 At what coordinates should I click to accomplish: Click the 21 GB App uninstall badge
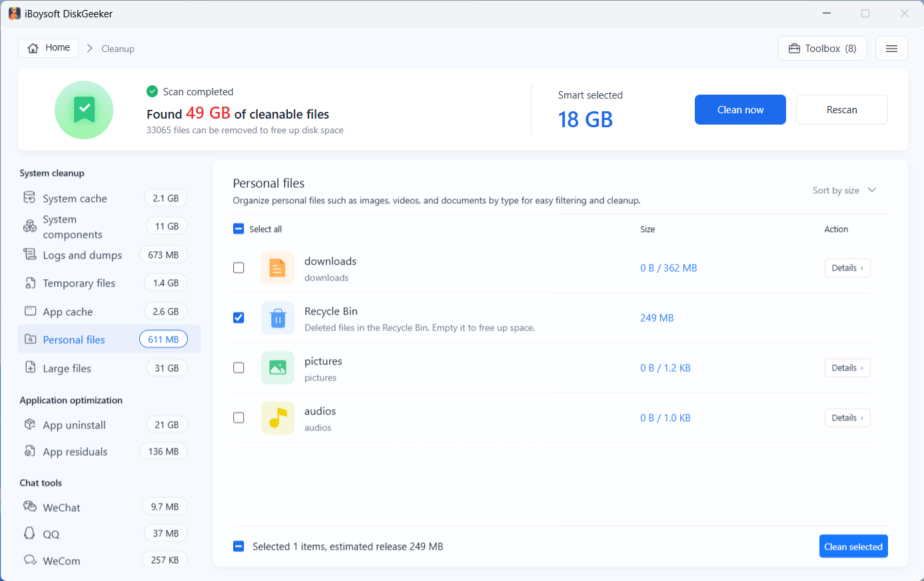coord(167,424)
